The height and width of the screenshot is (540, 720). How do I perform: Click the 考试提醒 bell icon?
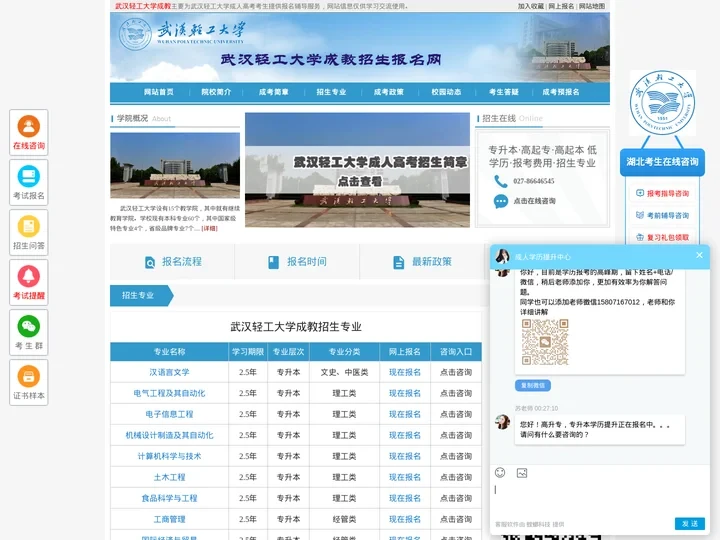pyautogui.click(x=28, y=276)
